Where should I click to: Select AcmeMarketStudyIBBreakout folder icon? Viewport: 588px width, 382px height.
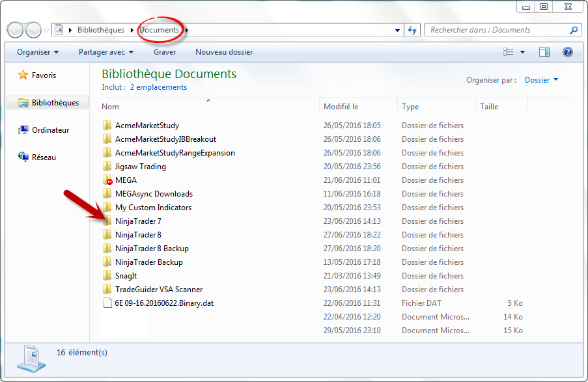[107, 139]
